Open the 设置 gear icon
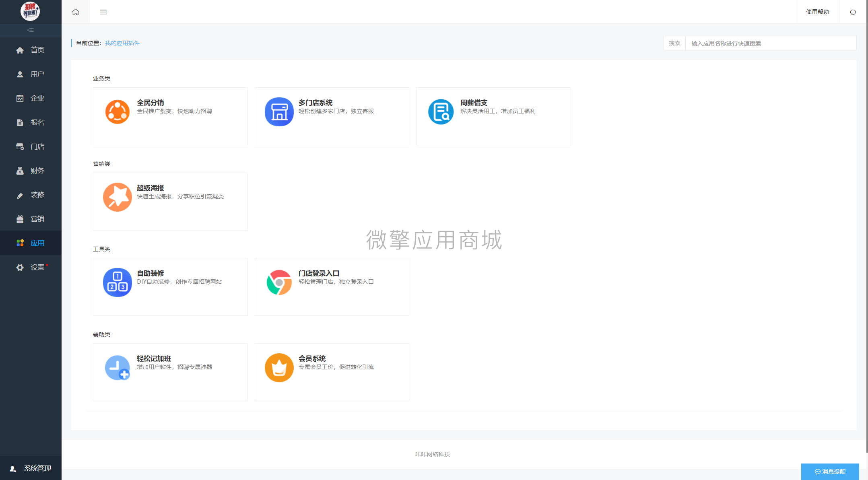868x480 pixels. (31, 267)
